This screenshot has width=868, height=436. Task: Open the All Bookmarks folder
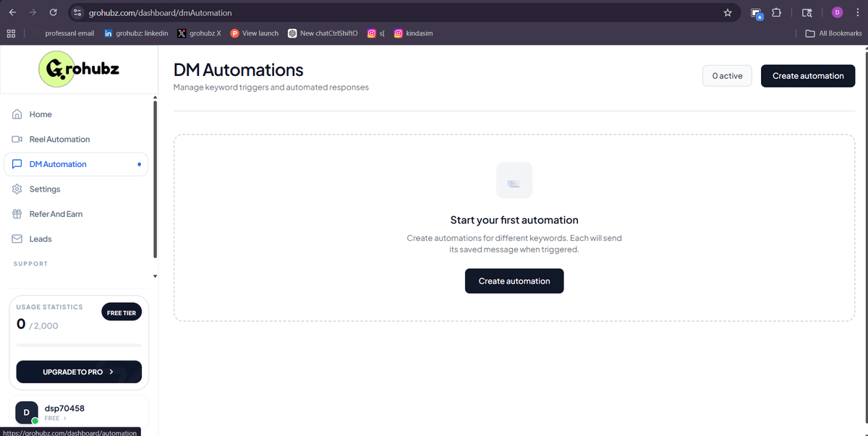pos(834,33)
